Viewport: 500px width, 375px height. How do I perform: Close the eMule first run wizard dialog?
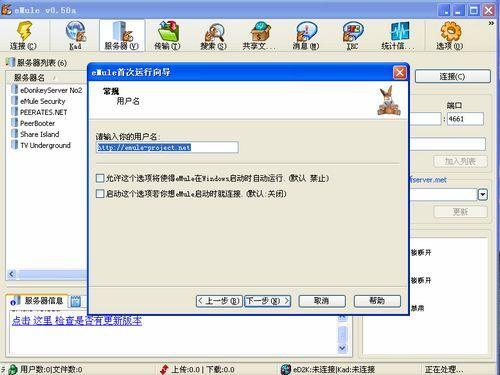tap(400, 72)
